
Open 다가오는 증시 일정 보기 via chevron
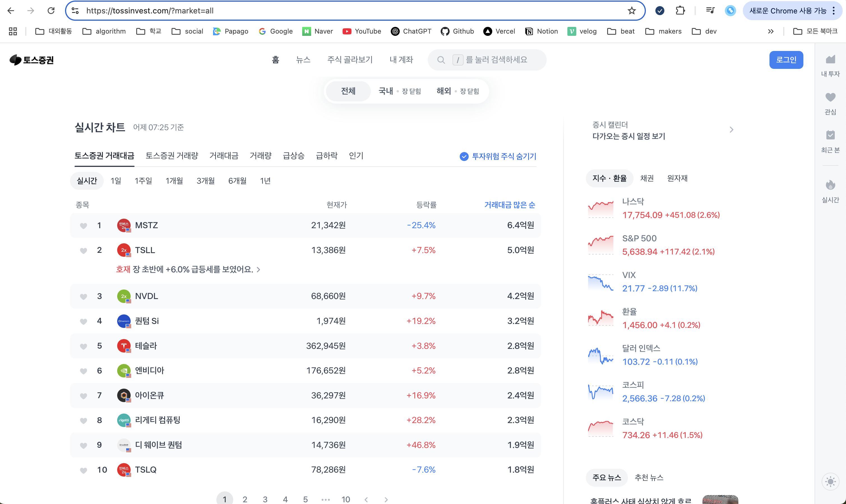point(731,129)
